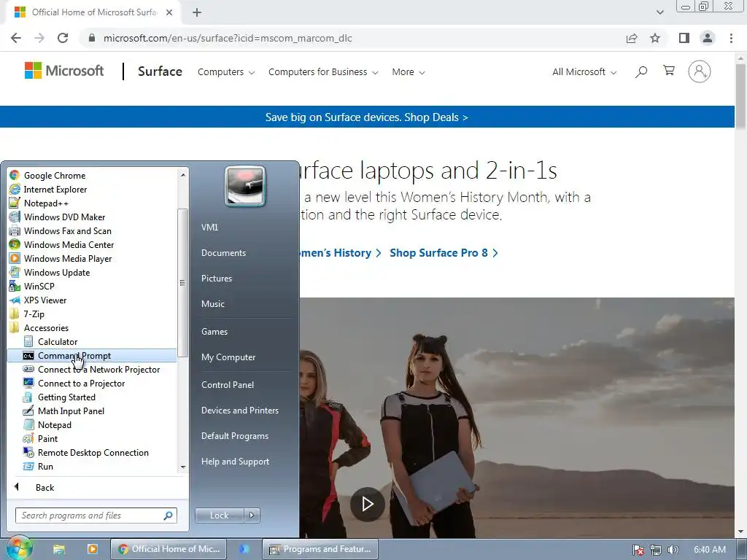747x560 pixels.
Task: Open Default Programs
Action: click(234, 436)
